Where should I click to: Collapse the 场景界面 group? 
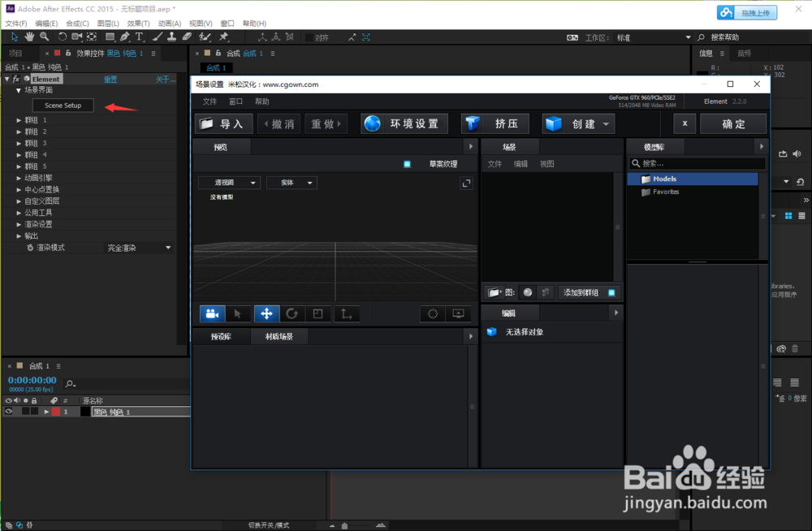19,90
